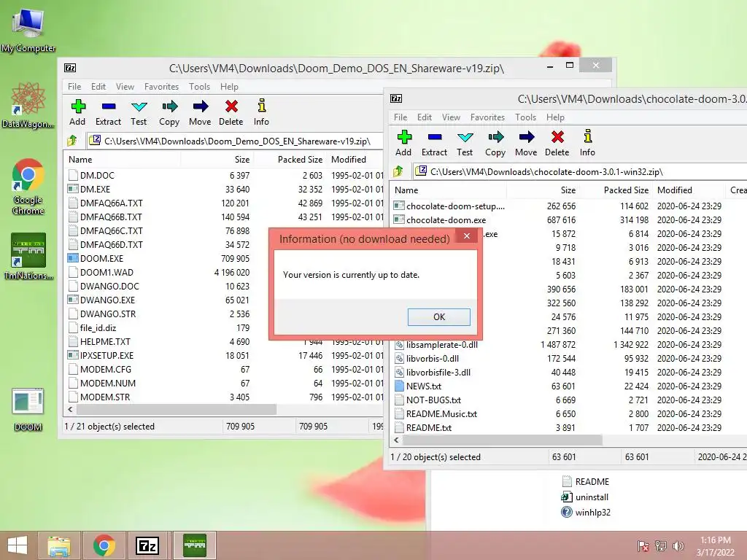Click horizontal scrollbar in Doom_Demo window
This screenshot has width=747, height=560.
[177, 410]
